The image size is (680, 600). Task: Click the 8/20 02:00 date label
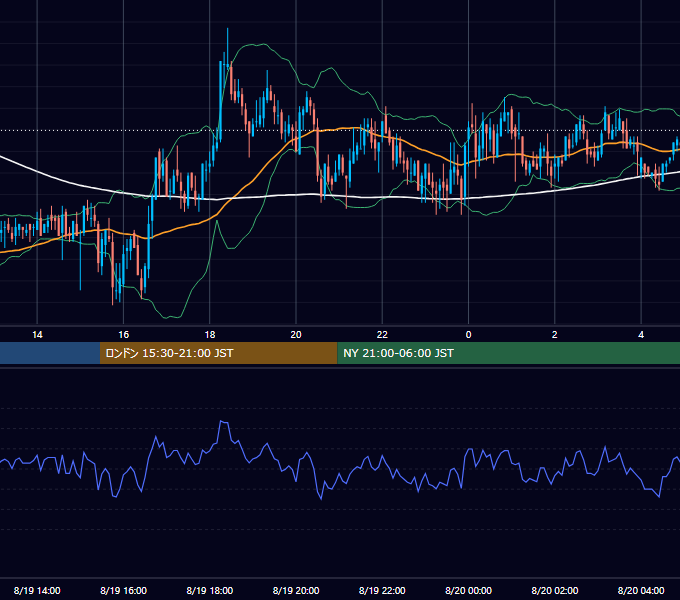tap(555, 590)
